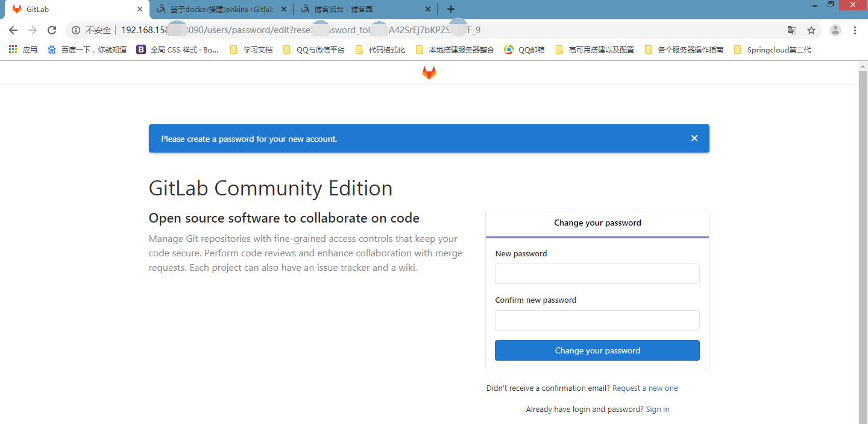868x424 pixels.
Task: Click the 'New password' field label
Action: (521, 254)
